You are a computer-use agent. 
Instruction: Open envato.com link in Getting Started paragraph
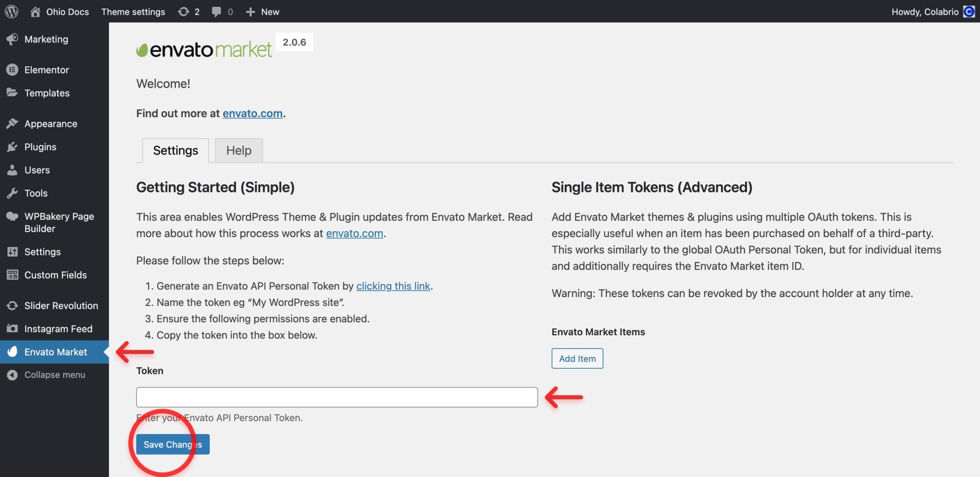pos(354,233)
